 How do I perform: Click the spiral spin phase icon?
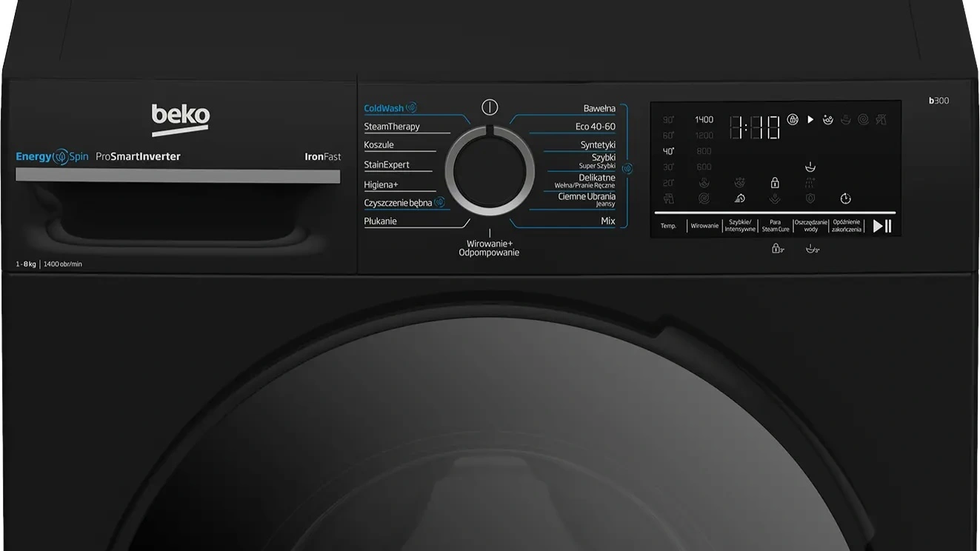point(863,119)
